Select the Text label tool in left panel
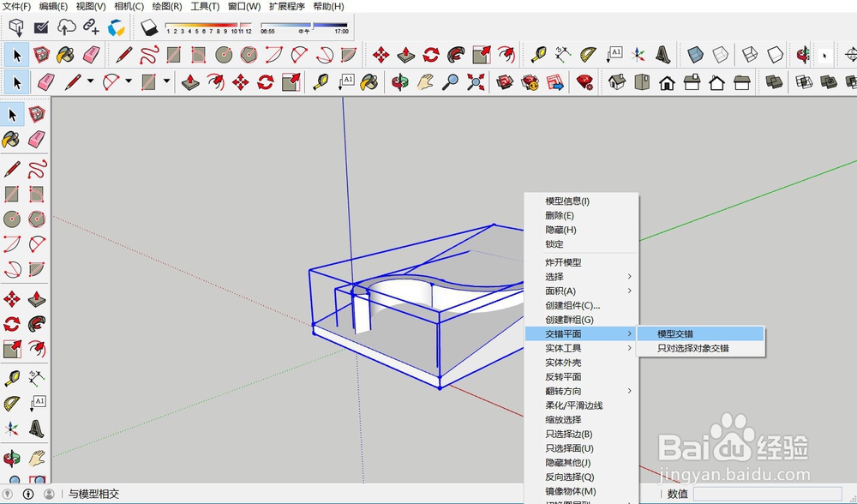This screenshot has height=504, width=857. pyautogui.click(x=37, y=404)
